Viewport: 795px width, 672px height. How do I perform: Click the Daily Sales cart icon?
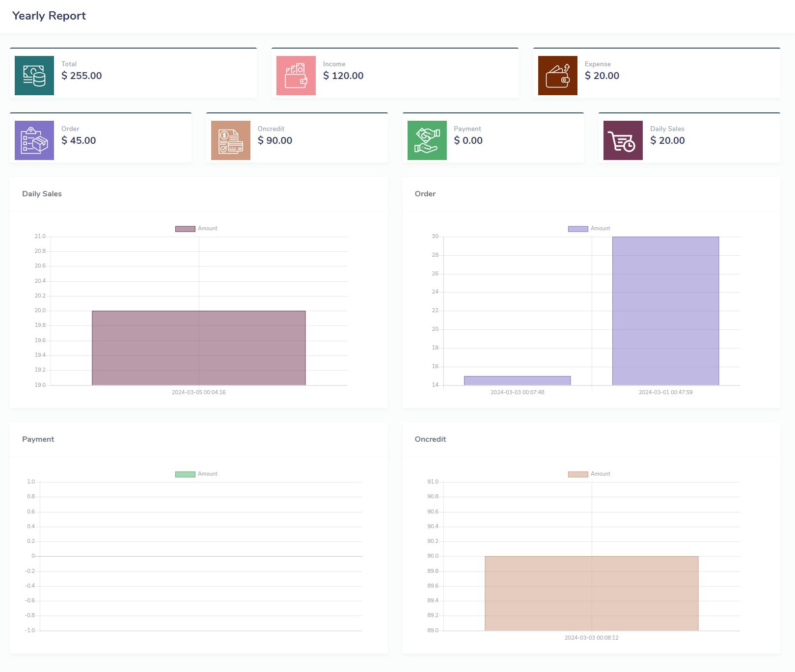(x=623, y=140)
